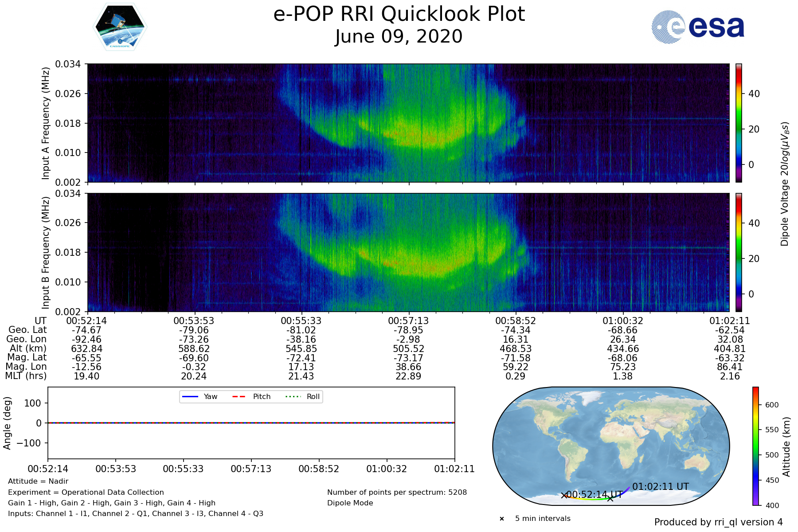Click the '01:02:11 UT' label on the map
798x532 pixels.
[660, 486]
